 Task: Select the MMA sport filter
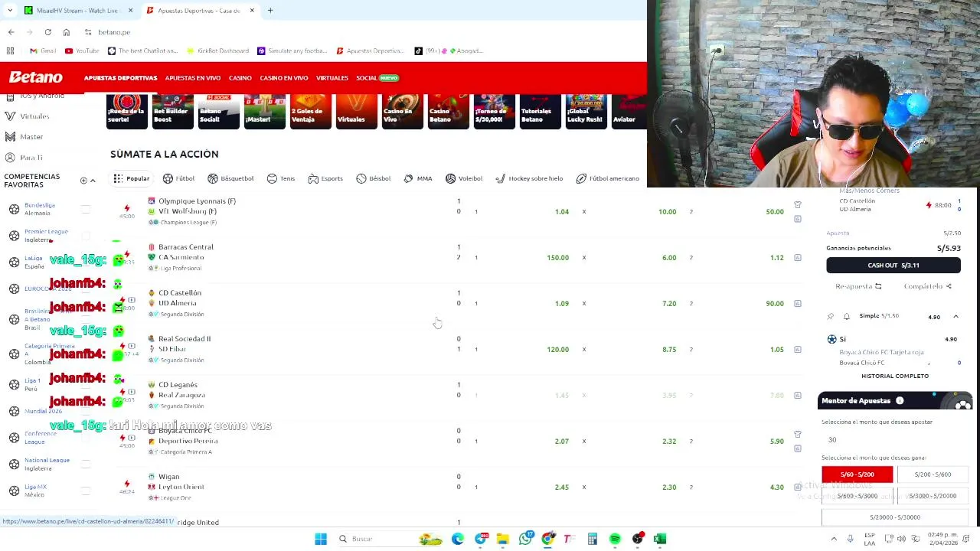(x=418, y=178)
